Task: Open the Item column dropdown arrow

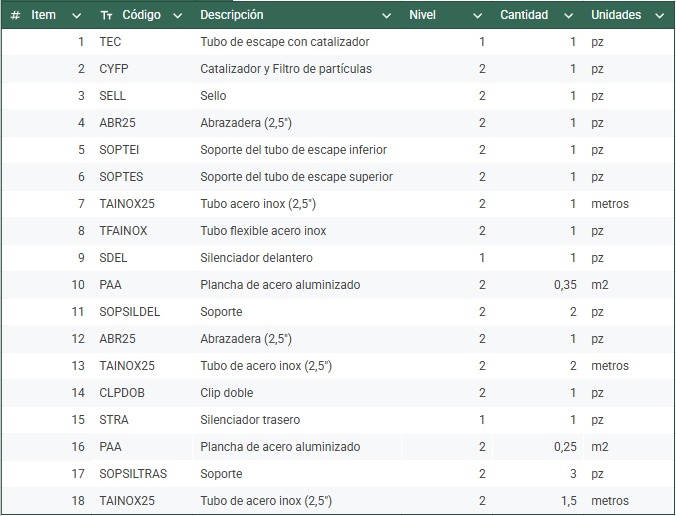Action: pyautogui.click(x=77, y=16)
